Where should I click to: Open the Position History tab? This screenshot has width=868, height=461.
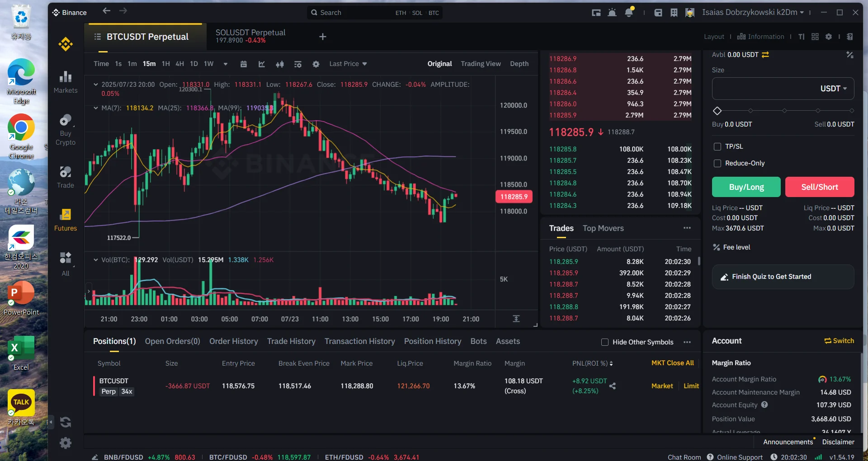point(433,341)
